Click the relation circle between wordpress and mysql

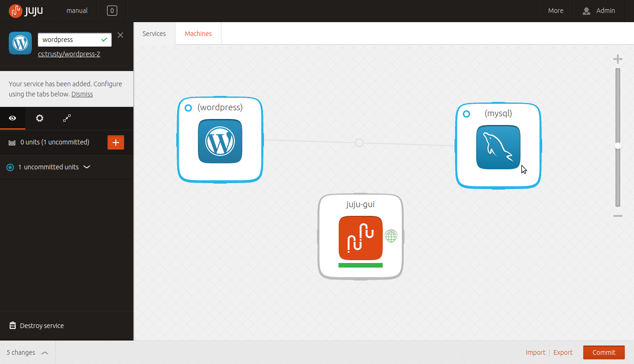(359, 143)
